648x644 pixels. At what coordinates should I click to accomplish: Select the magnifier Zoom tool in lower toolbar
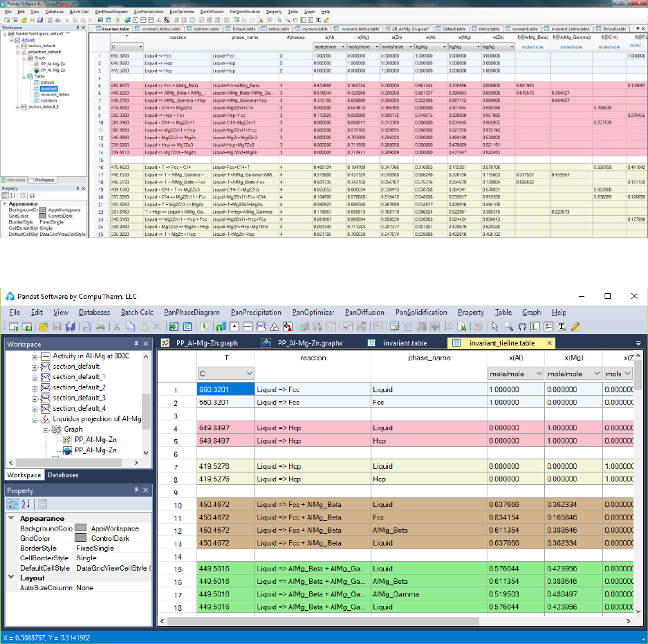pyautogui.click(x=509, y=327)
